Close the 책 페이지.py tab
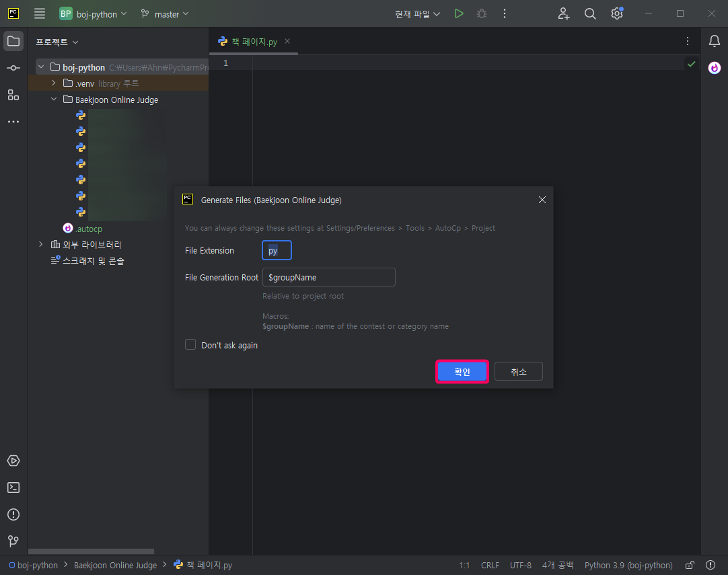 287,41
